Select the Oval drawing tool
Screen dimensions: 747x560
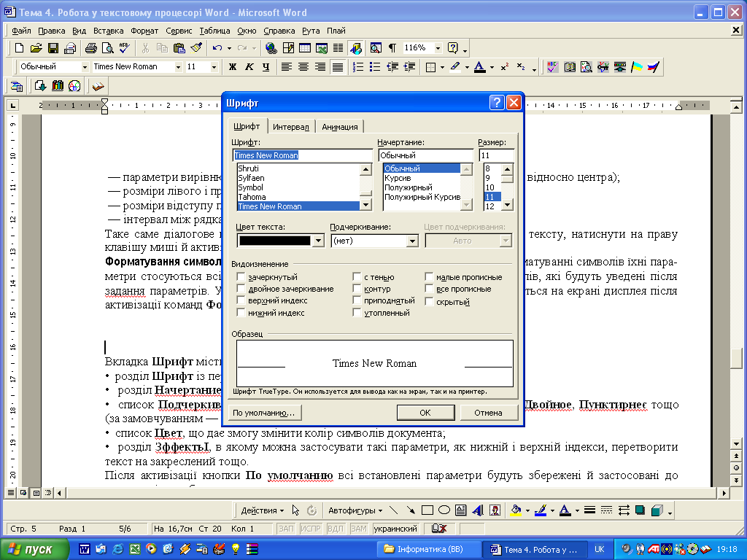click(444, 510)
